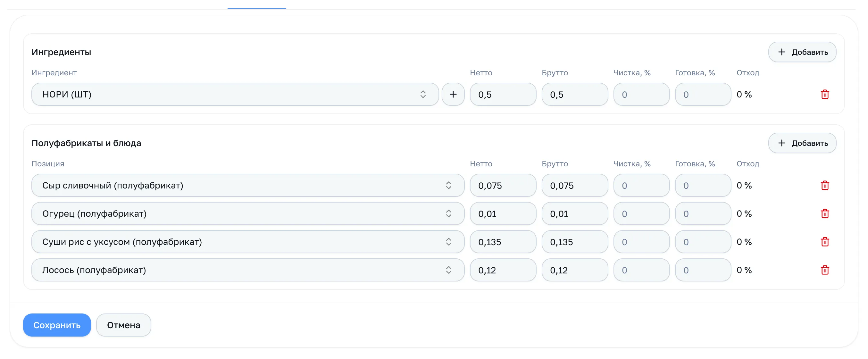Delete the НОРИ (ШТ) ingredient row
Viewport: 868px width, 359px height.
824,94
